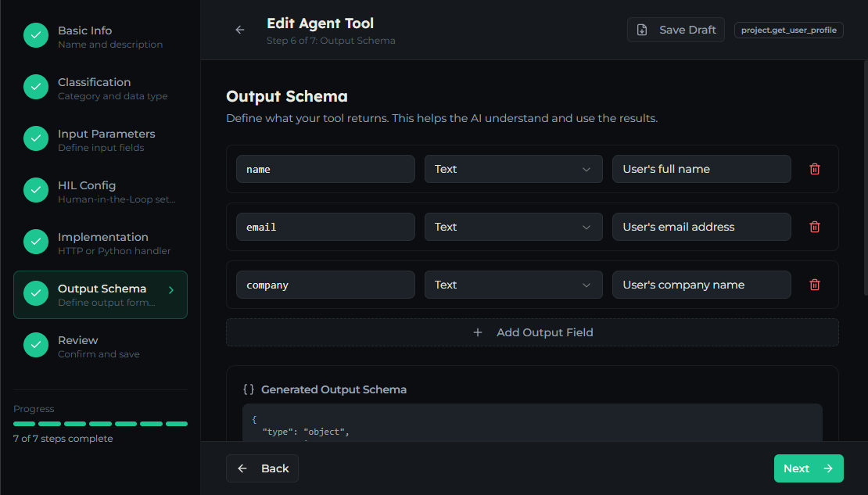Screen dimensions: 868x495
Task: Edit the "User's company name" description
Action: tap(701, 285)
